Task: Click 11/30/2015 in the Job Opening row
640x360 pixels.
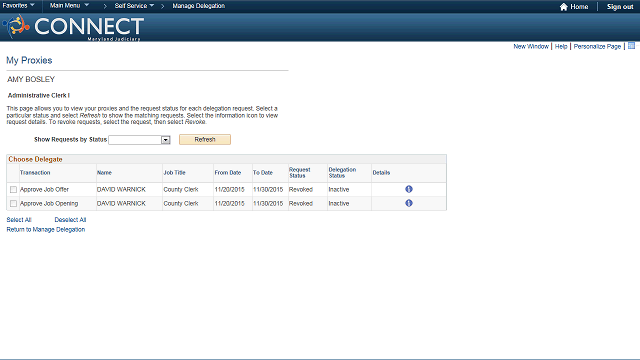Action: [x=268, y=203]
